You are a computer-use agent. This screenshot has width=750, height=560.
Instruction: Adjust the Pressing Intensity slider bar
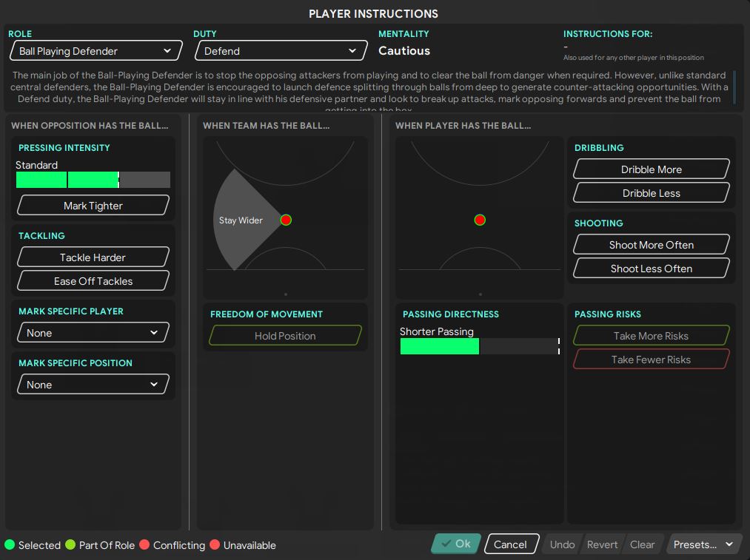click(x=93, y=180)
